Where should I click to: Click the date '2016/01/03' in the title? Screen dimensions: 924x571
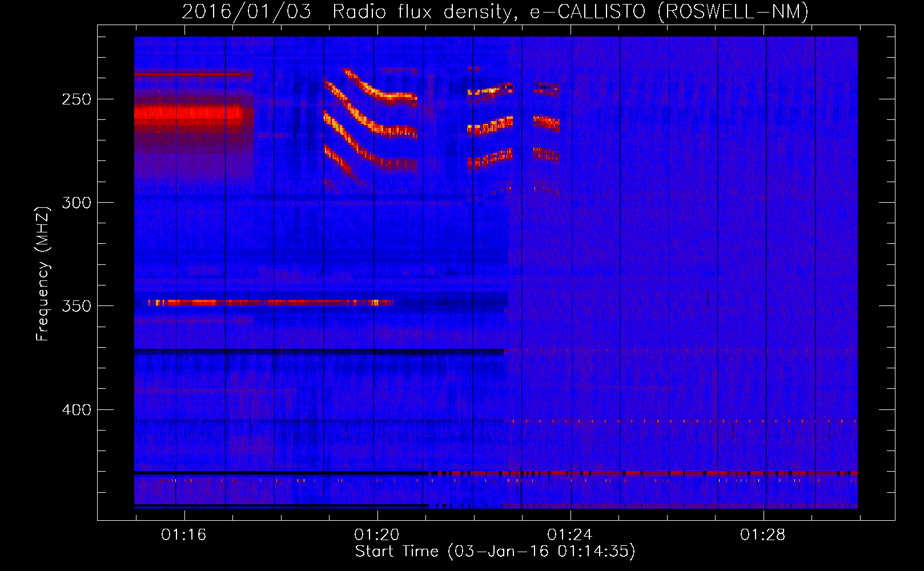(x=246, y=11)
